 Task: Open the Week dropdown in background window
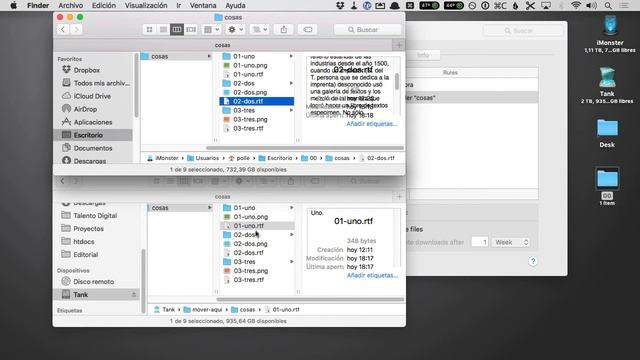tap(511, 242)
